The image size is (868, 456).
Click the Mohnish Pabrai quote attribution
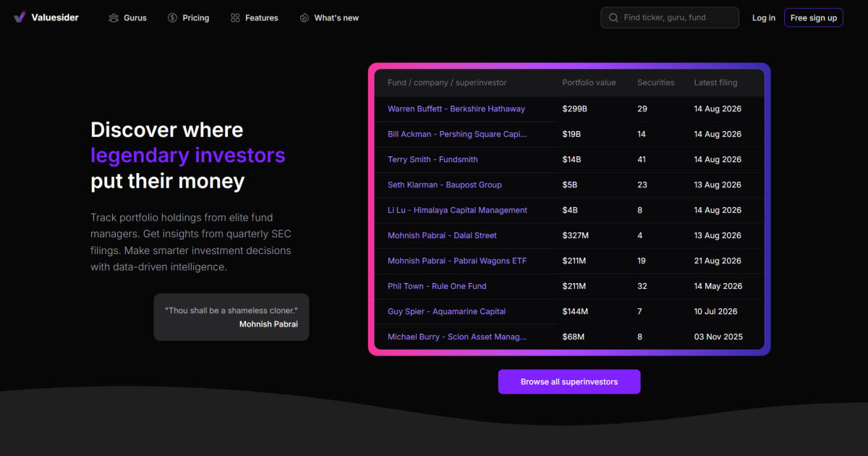[x=268, y=324]
